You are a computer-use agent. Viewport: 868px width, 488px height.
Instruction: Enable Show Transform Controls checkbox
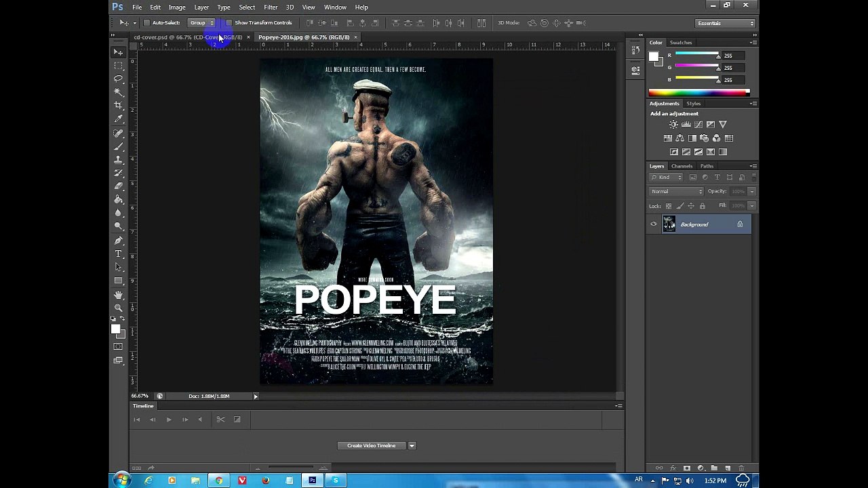click(229, 23)
